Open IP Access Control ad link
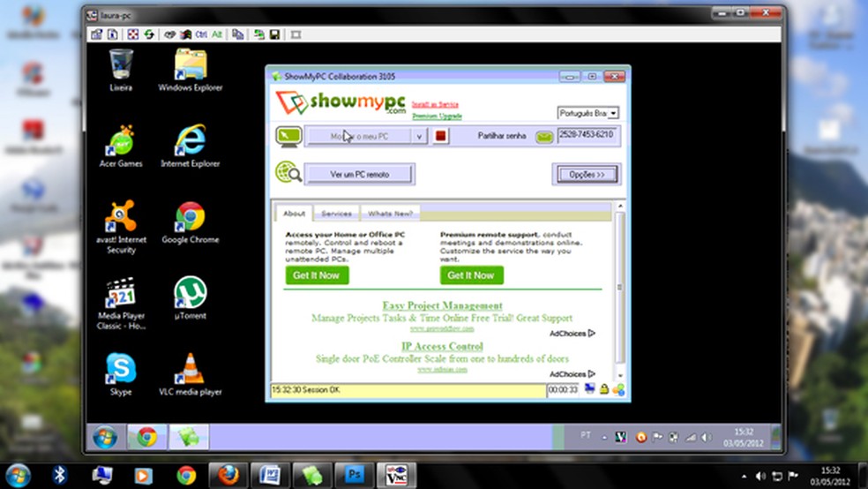This screenshot has width=868, height=489. pyautogui.click(x=442, y=346)
